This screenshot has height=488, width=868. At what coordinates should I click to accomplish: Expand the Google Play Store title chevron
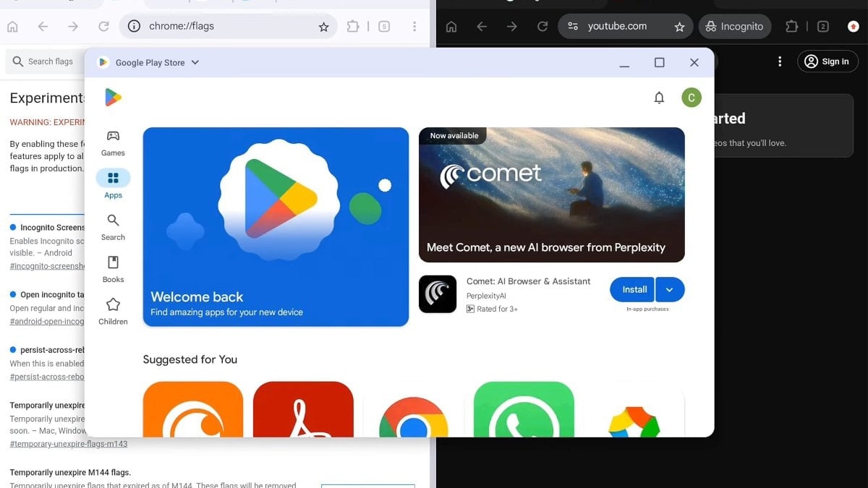click(194, 62)
